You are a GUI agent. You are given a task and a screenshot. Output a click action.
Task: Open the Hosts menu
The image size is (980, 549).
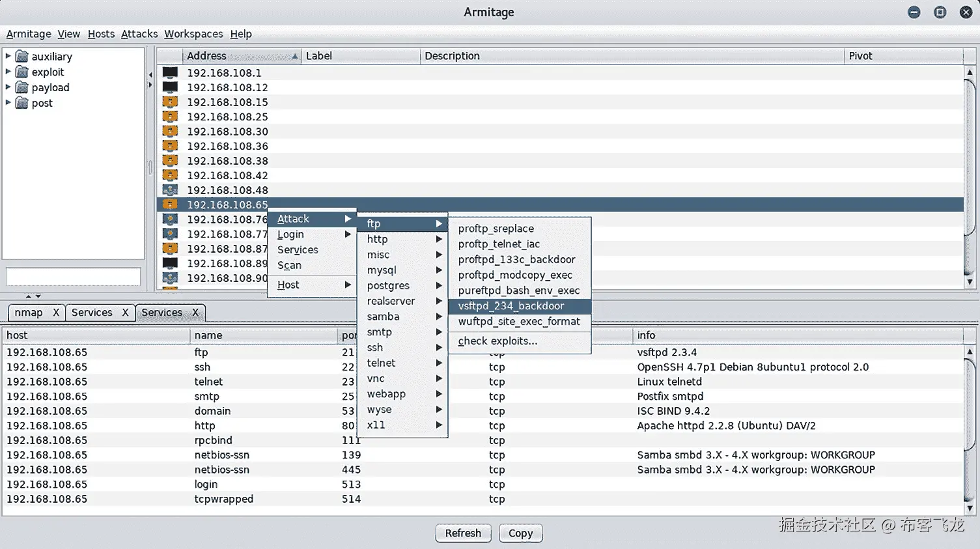click(x=101, y=34)
